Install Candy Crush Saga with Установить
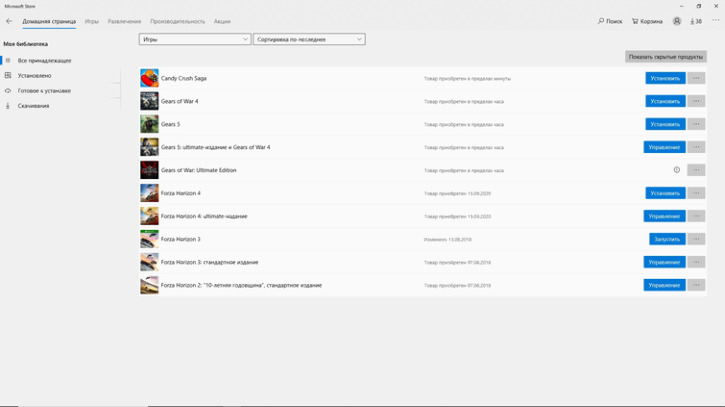This screenshot has height=407, width=725. point(665,78)
